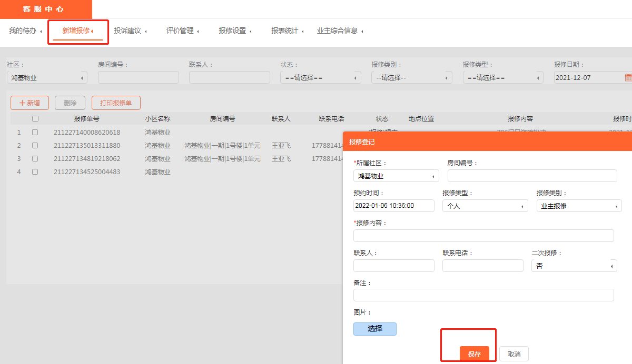The height and width of the screenshot is (364, 632).
Task: Switch to the 投诉建议 menu tab
Action: (x=130, y=31)
